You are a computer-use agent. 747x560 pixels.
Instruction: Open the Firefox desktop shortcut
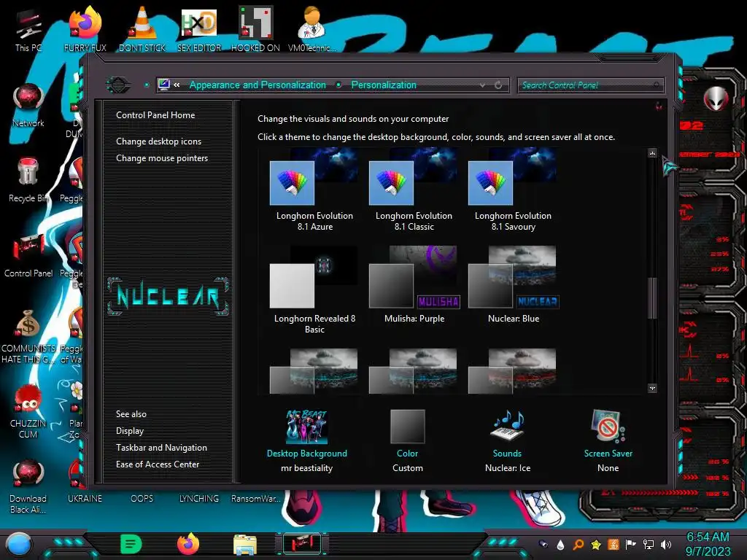click(x=85, y=29)
